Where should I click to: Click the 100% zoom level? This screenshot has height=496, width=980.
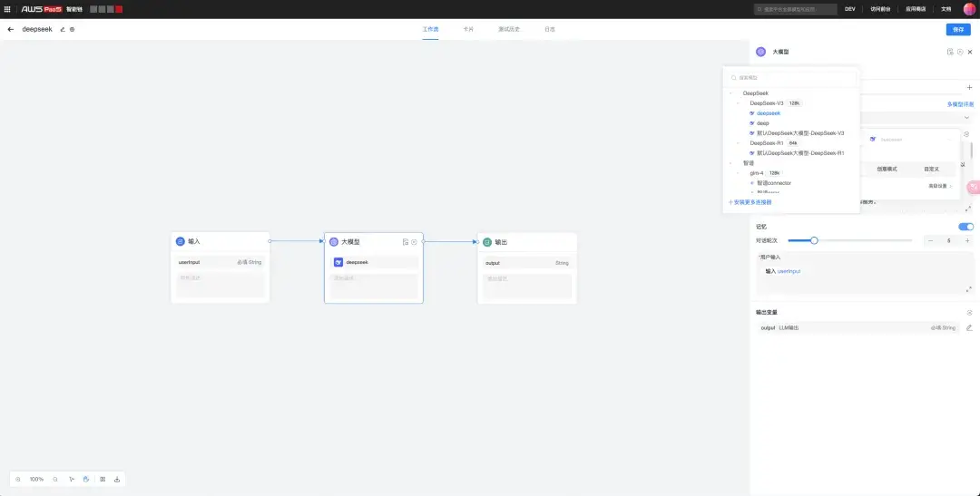pos(36,479)
